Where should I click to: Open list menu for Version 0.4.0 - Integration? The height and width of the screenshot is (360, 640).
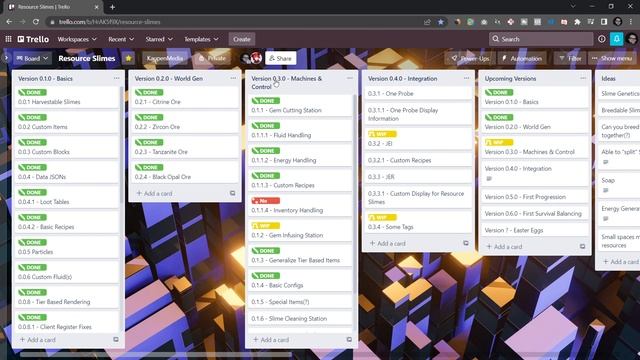point(467,78)
